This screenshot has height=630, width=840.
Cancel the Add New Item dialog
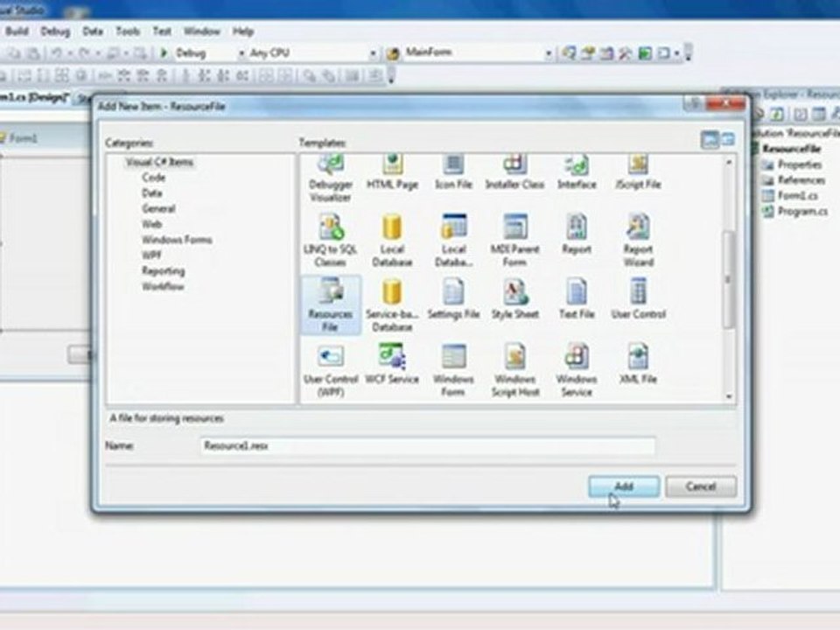(x=701, y=486)
